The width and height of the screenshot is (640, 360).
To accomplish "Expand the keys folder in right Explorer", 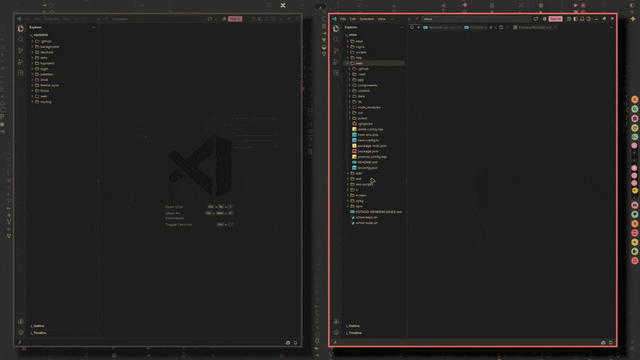I will (375, 41).
